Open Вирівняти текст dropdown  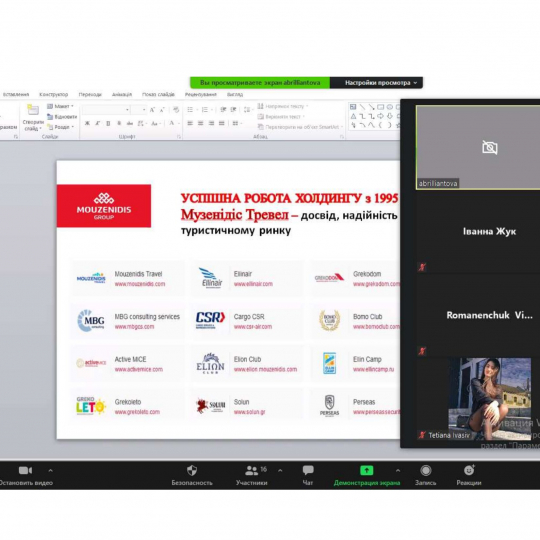281,117
